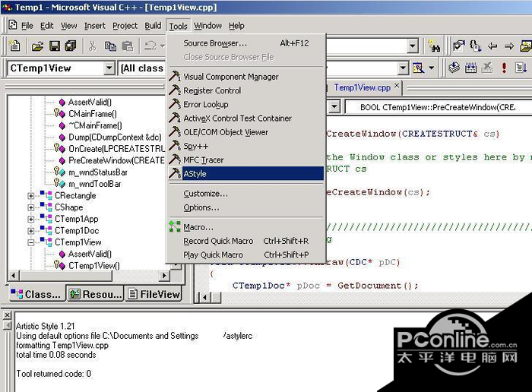
Task: Select Play Quick Macro menu entry
Action: coord(246,254)
